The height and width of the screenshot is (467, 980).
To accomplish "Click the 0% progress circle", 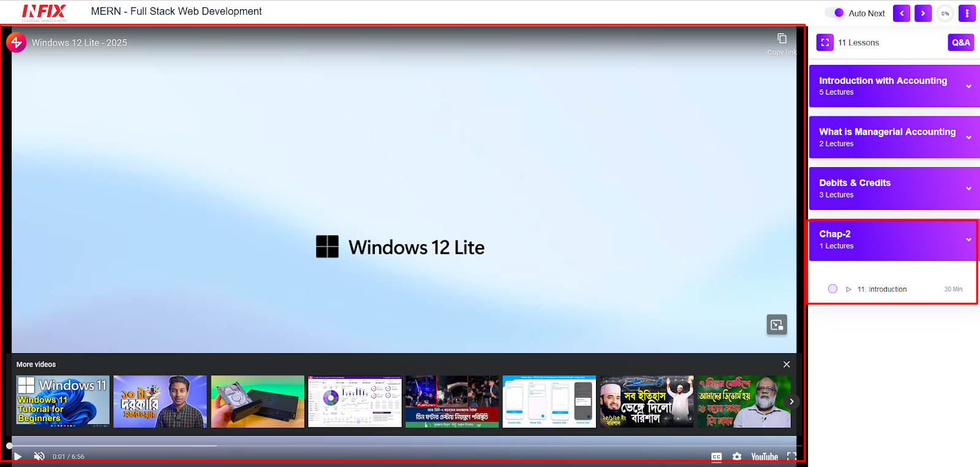I will pyautogui.click(x=945, y=13).
